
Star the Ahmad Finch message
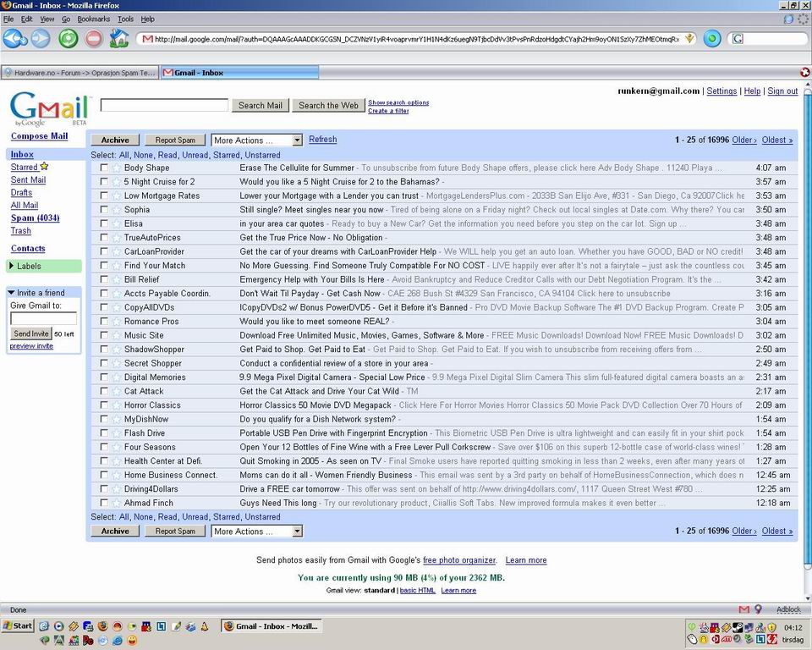[117, 503]
